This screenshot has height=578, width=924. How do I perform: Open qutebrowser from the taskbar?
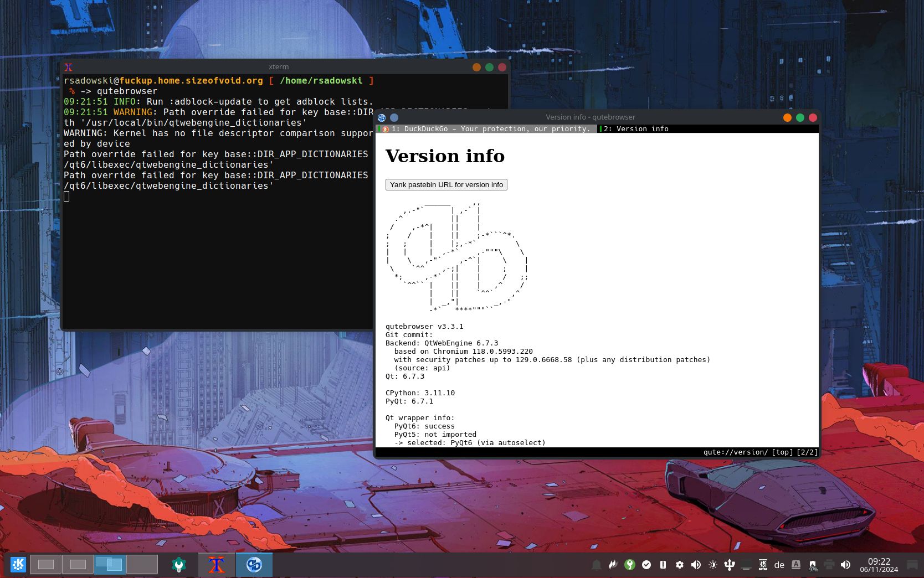coord(254,564)
